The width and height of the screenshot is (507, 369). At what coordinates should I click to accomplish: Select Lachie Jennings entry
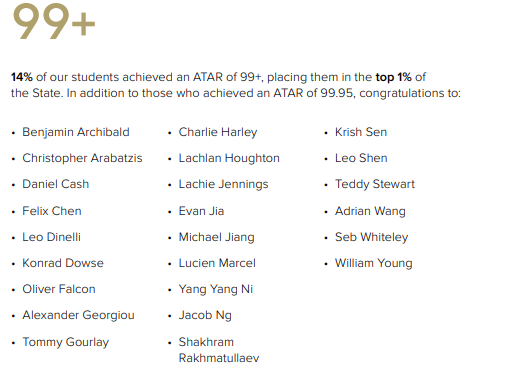click(x=223, y=184)
